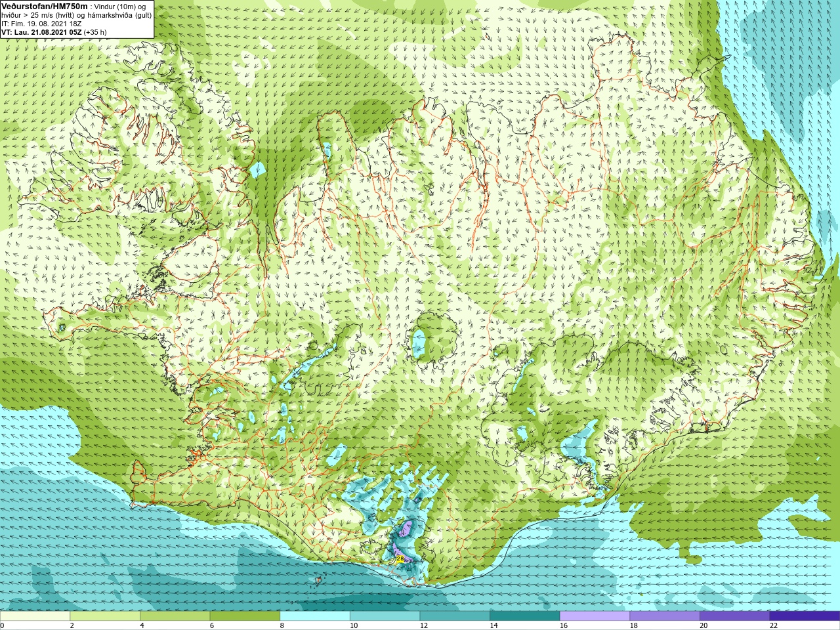Click the 4–6 m/s green legend swatch
Image resolution: width=840 pixels, height=630 pixels.
click(x=175, y=616)
